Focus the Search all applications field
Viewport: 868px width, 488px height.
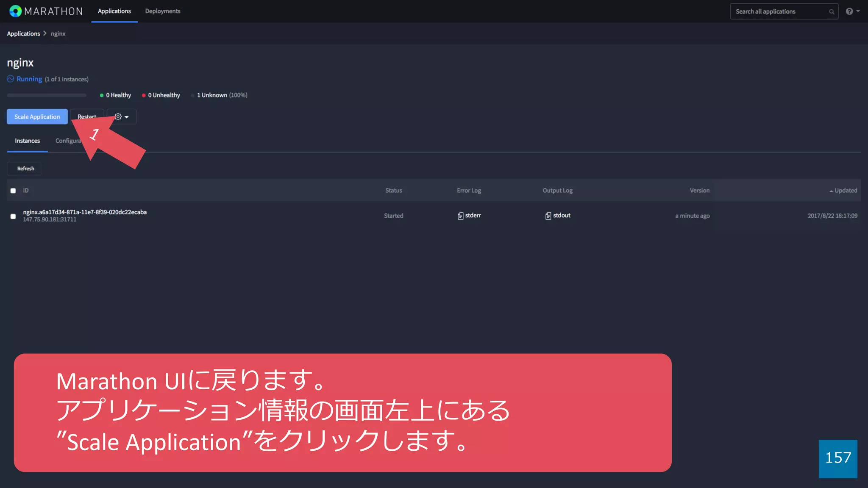784,11
